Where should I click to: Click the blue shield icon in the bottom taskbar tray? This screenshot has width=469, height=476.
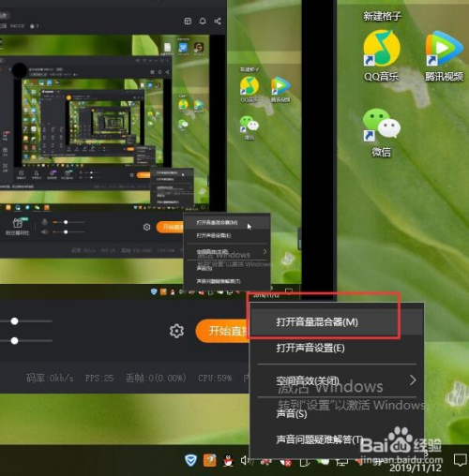[x=190, y=460]
